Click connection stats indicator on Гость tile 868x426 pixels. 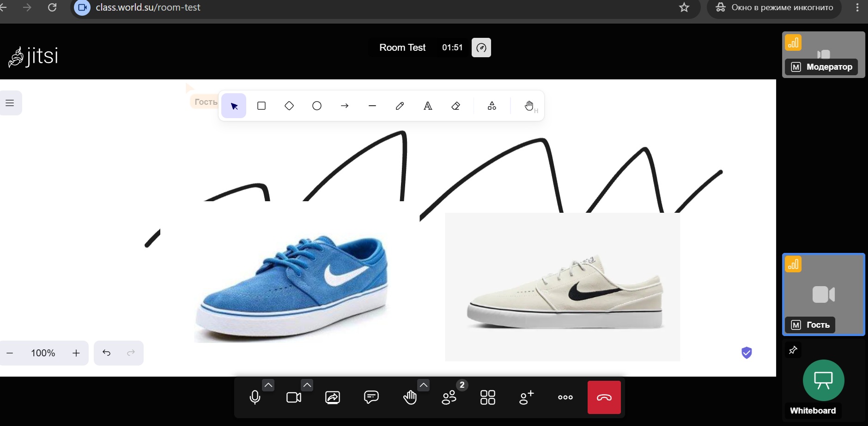click(793, 264)
